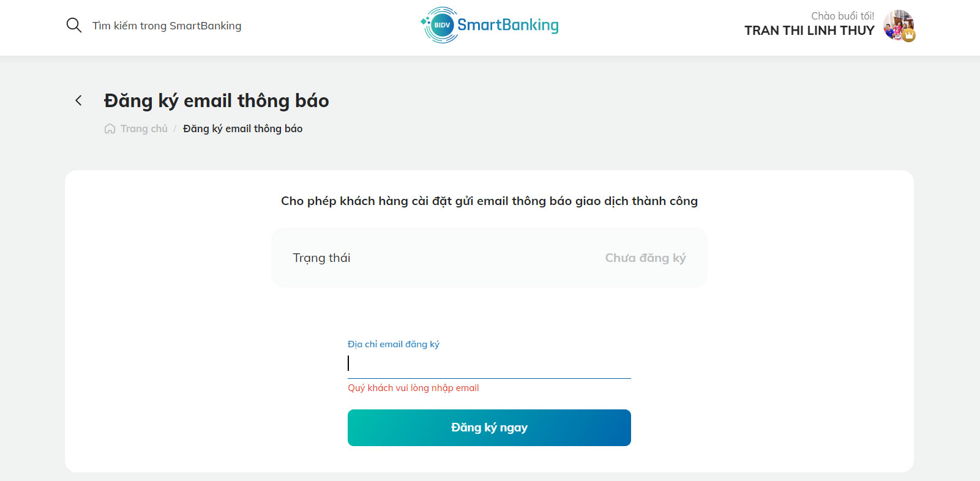Focus the email address input field
The width and height of the screenshot is (980, 481).
(489, 364)
